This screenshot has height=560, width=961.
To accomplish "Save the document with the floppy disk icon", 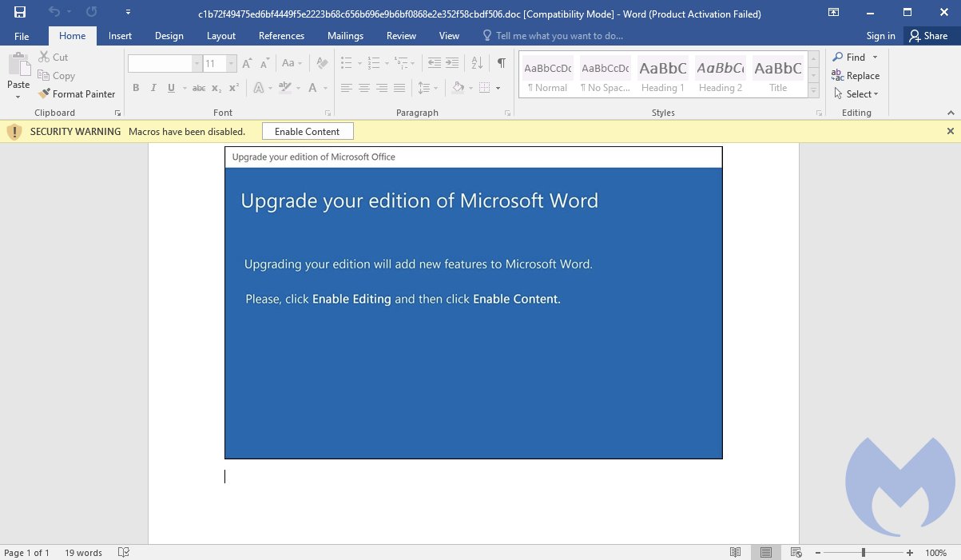I will (x=20, y=12).
